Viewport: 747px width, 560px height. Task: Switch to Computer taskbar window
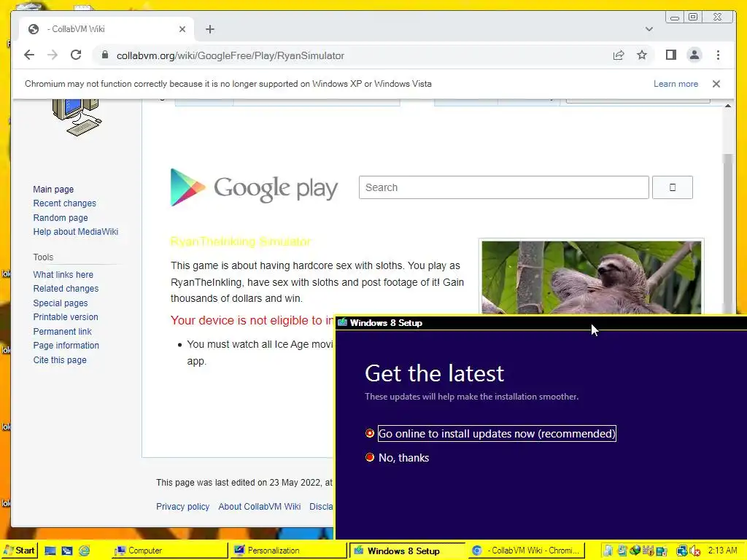coord(169,551)
